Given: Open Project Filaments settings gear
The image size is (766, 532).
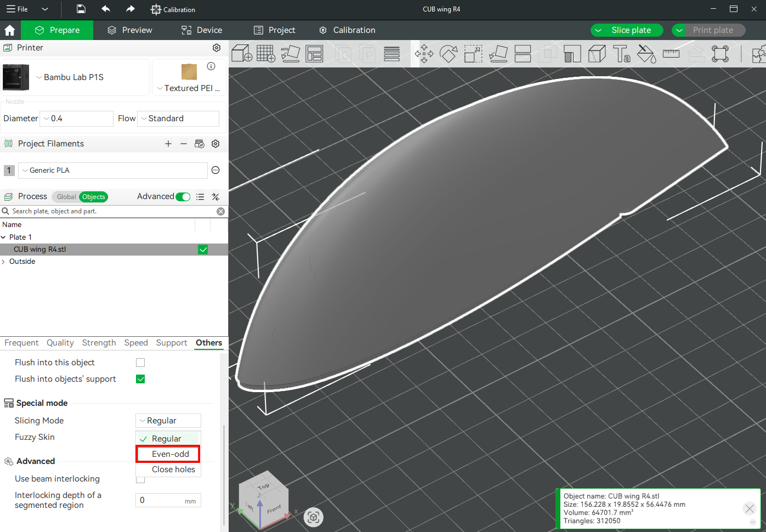Looking at the screenshot, I should tap(215, 144).
